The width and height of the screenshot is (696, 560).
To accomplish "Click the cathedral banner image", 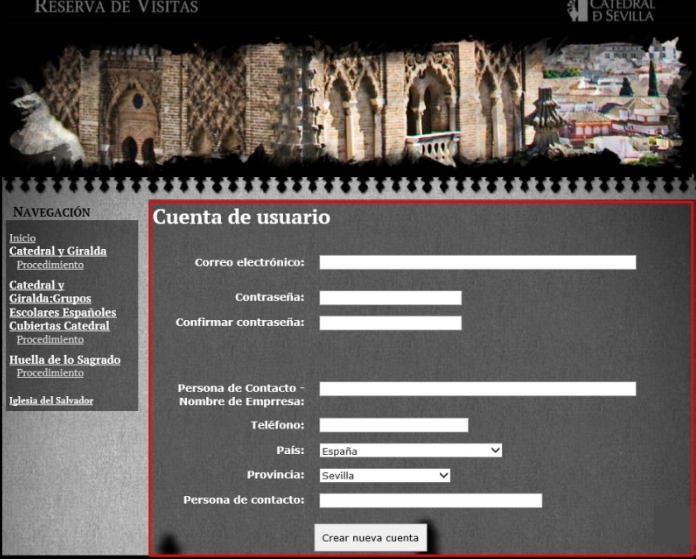I will (348, 101).
